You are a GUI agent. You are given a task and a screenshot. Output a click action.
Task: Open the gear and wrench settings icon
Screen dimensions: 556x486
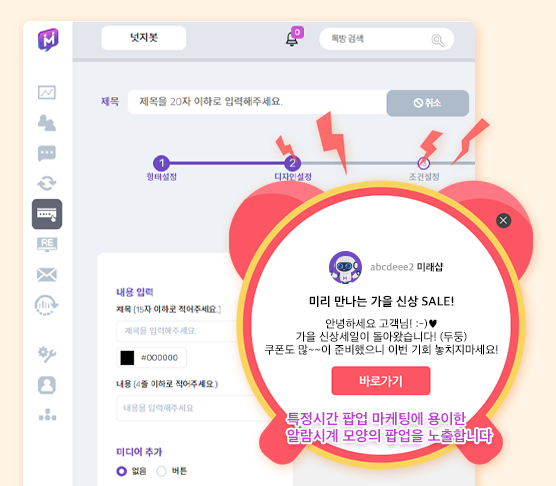[47, 354]
